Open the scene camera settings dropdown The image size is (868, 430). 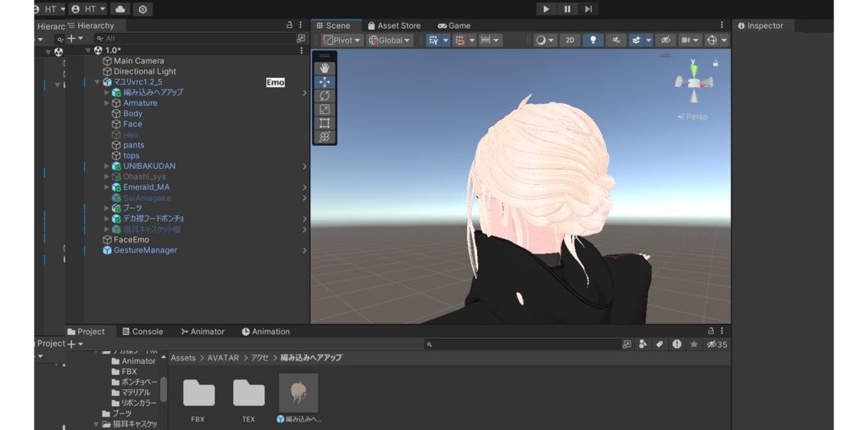[690, 40]
